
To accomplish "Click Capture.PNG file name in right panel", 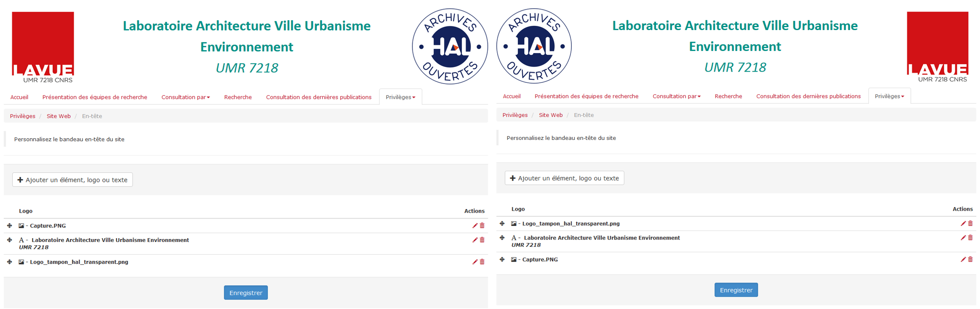I will (x=540, y=260).
